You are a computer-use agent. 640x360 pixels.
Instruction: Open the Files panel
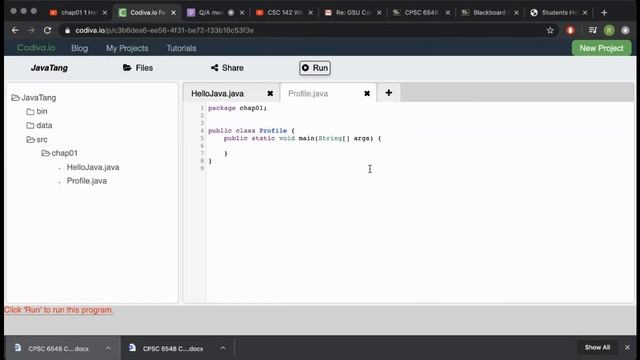click(138, 68)
